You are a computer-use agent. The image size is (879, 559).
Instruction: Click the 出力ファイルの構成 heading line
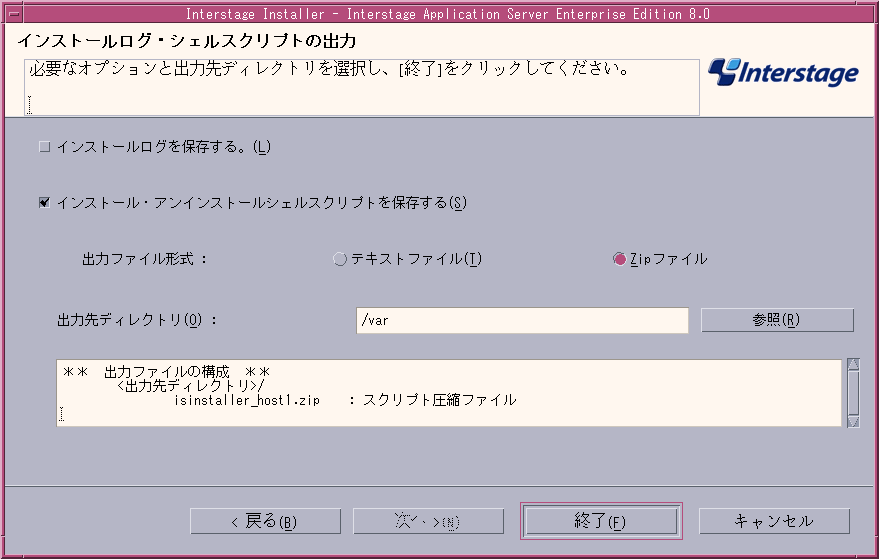166,372
